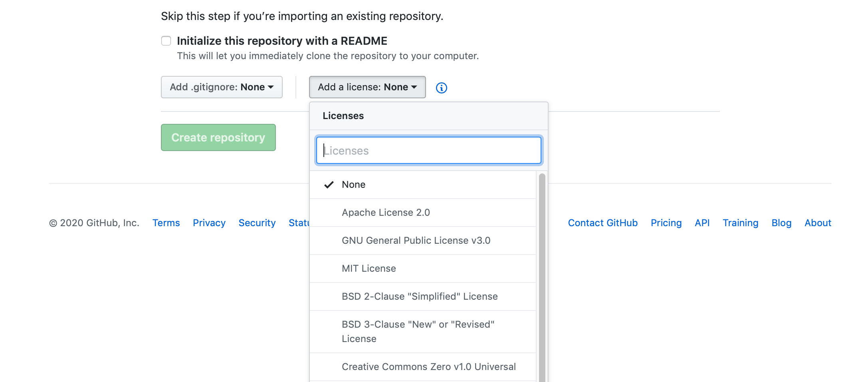Pick the MIT License option
The width and height of the screenshot is (868, 382).
pyautogui.click(x=423, y=269)
